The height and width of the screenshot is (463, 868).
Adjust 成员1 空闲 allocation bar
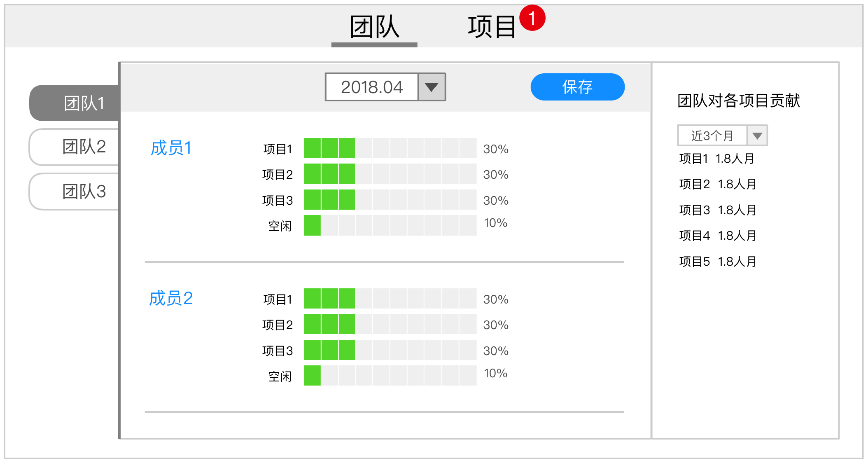[390, 225]
